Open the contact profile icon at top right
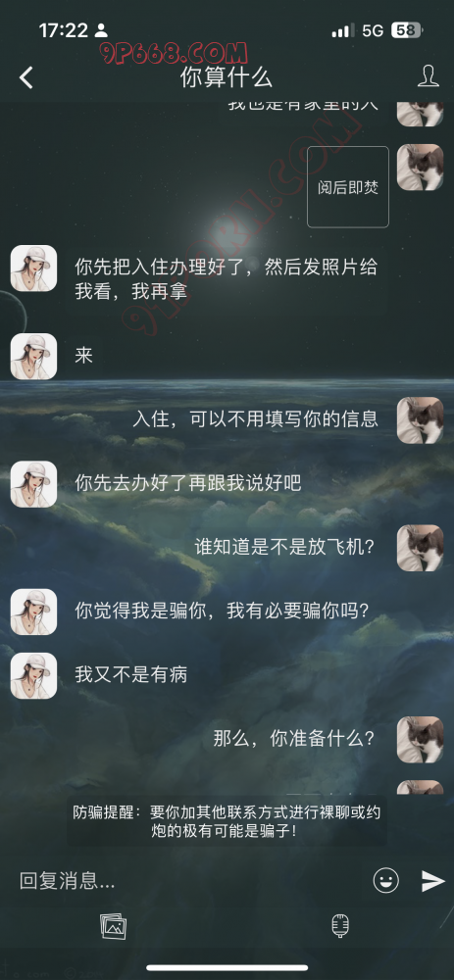The image size is (454, 980). click(429, 76)
